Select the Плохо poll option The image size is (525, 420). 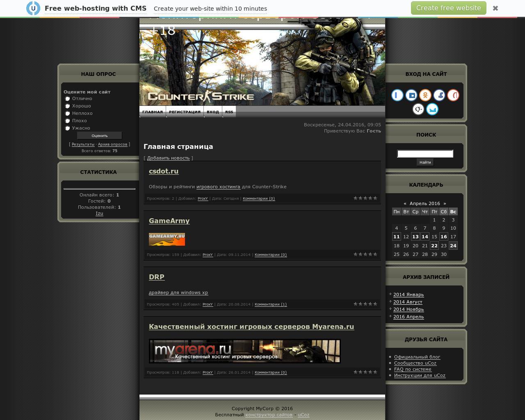[68, 121]
